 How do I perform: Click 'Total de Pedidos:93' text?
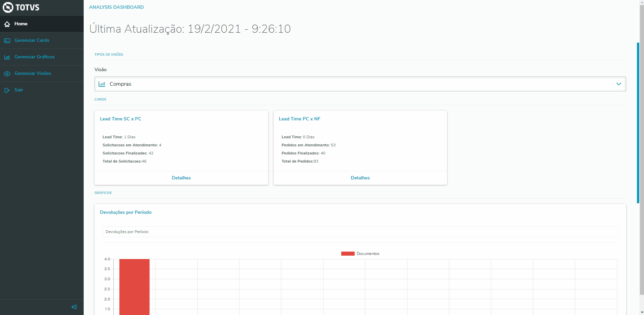point(300,161)
